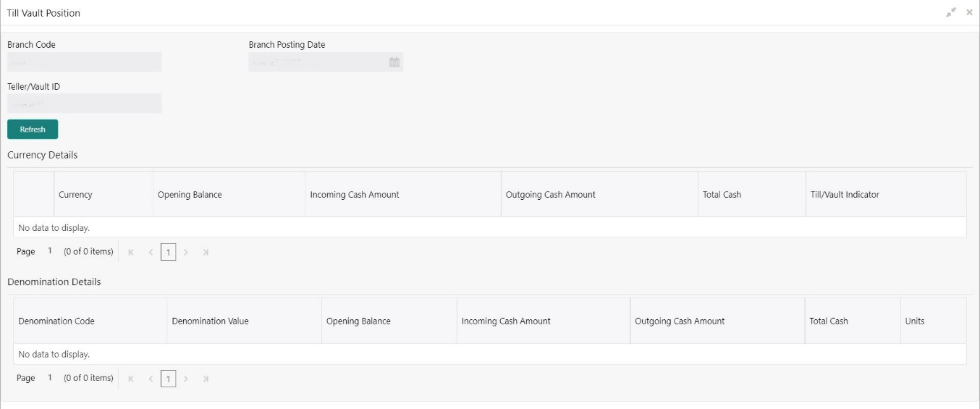Viewport: 980px width, 409px height.
Task: Minimize the Till Vault Position window
Action: [951, 12]
